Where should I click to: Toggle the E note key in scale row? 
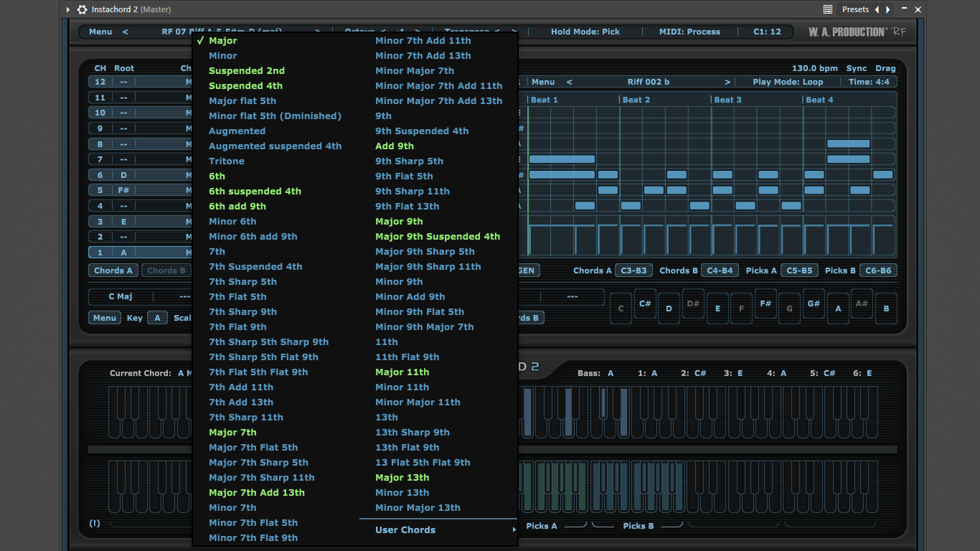tap(717, 309)
